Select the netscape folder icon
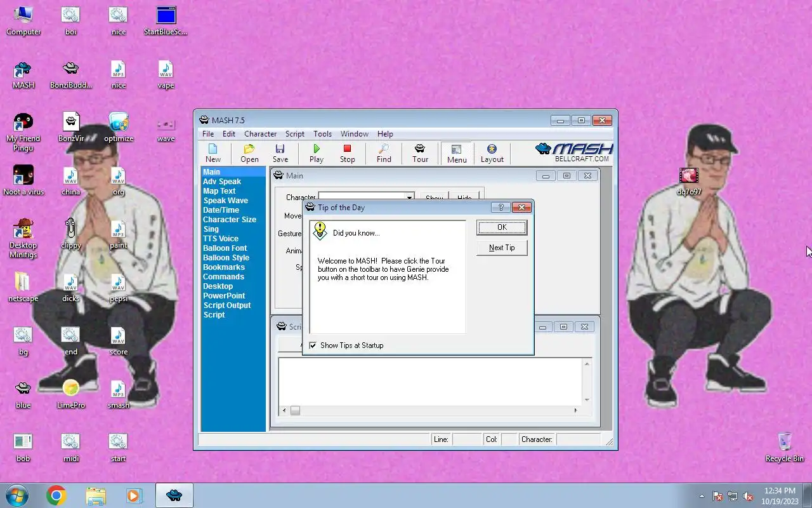 [x=23, y=288]
